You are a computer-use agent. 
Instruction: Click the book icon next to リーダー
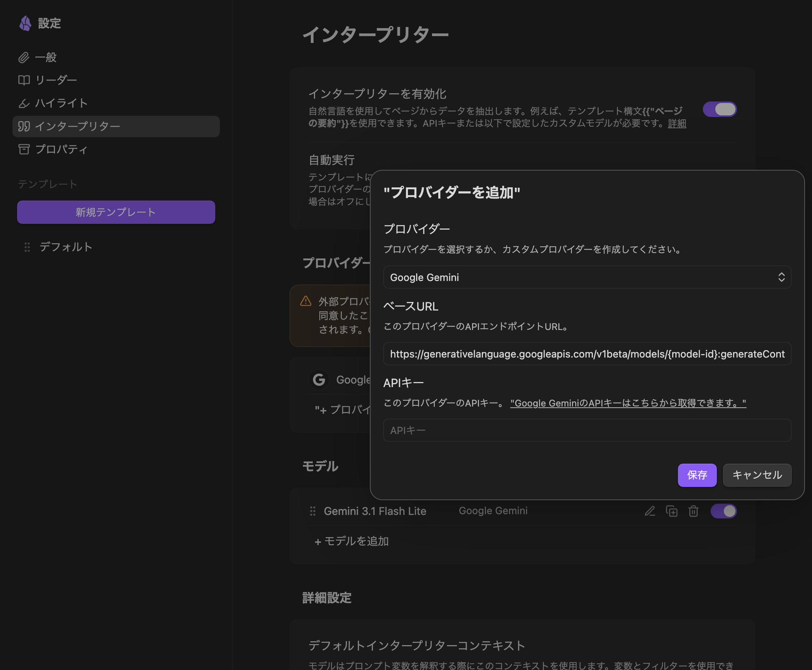(x=24, y=80)
